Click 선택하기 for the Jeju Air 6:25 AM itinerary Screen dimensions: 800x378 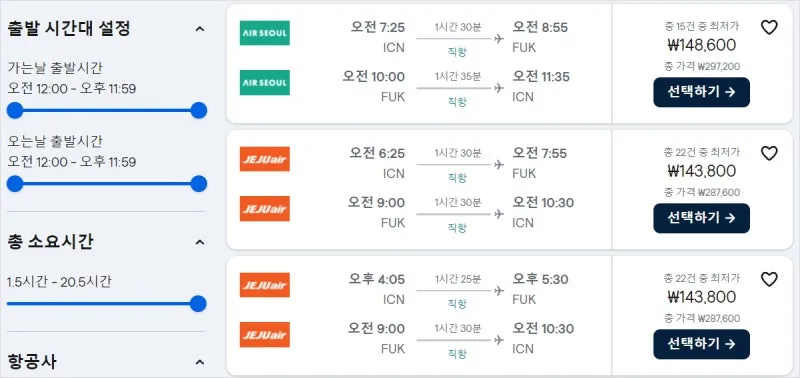[x=702, y=218]
